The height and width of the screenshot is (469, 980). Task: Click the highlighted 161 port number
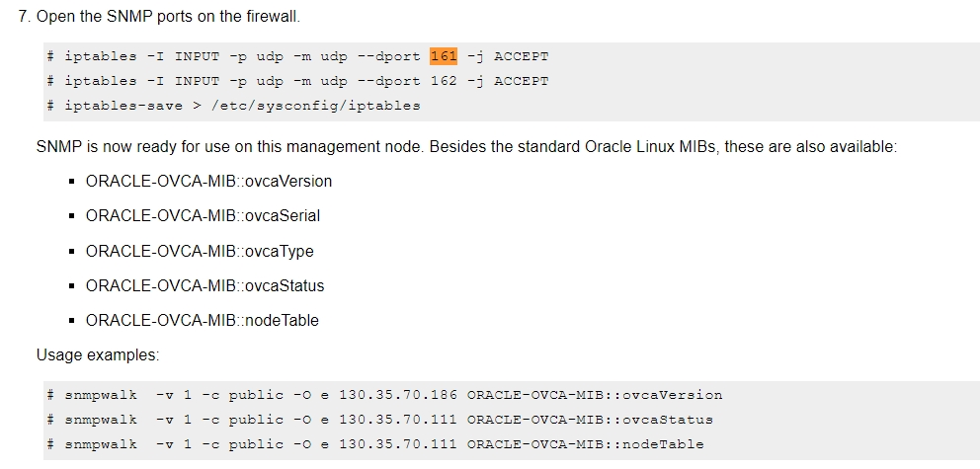pyautogui.click(x=444, y=56)
